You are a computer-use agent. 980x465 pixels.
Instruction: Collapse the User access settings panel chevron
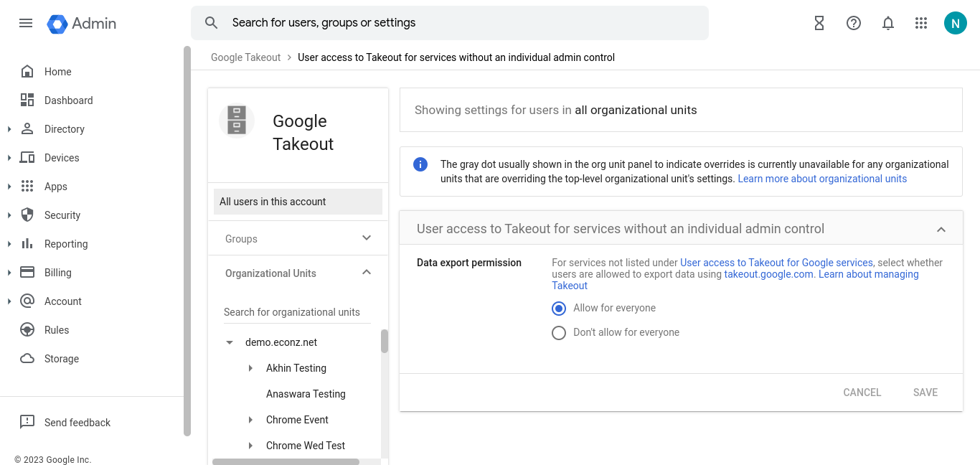click(x=941, y=230)
